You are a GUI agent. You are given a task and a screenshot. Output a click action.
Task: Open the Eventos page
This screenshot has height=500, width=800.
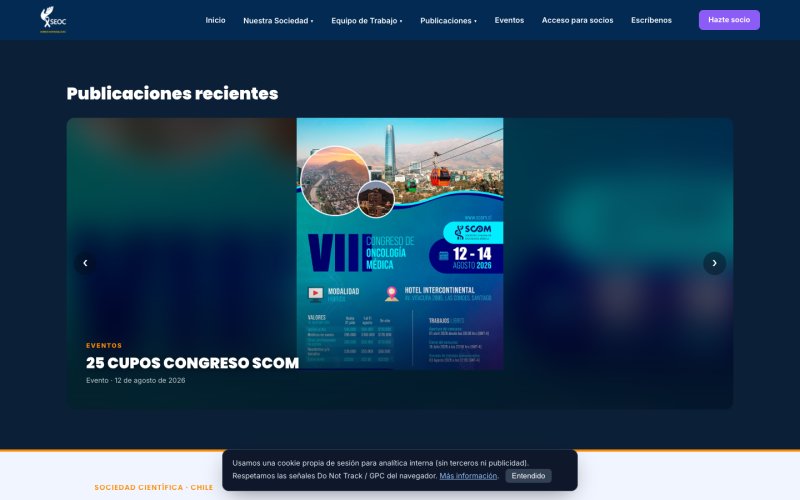point(509,20)
